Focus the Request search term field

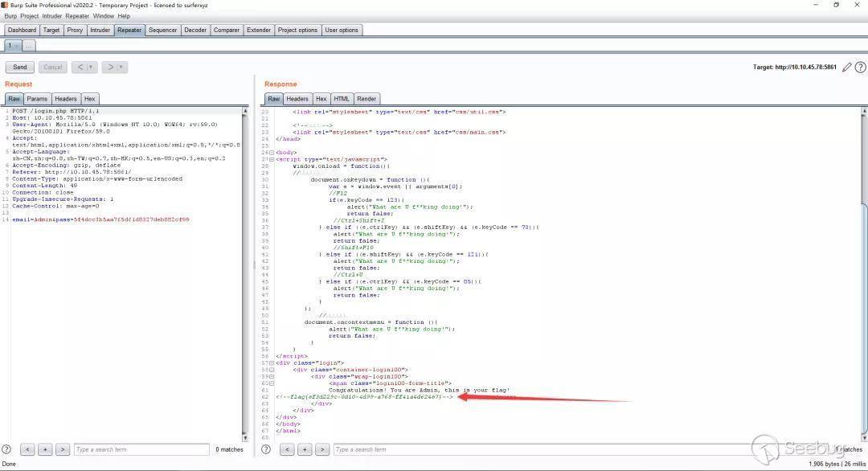141,449
